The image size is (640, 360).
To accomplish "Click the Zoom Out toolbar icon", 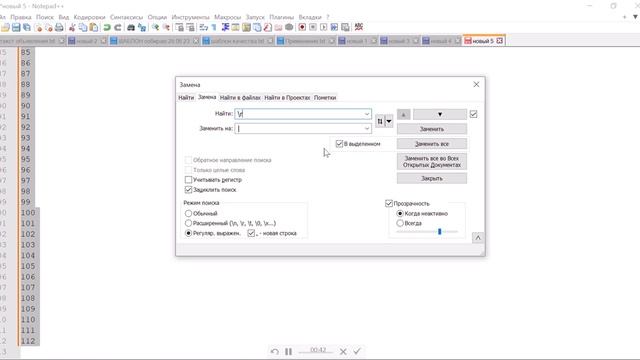I will coord(167,27).
